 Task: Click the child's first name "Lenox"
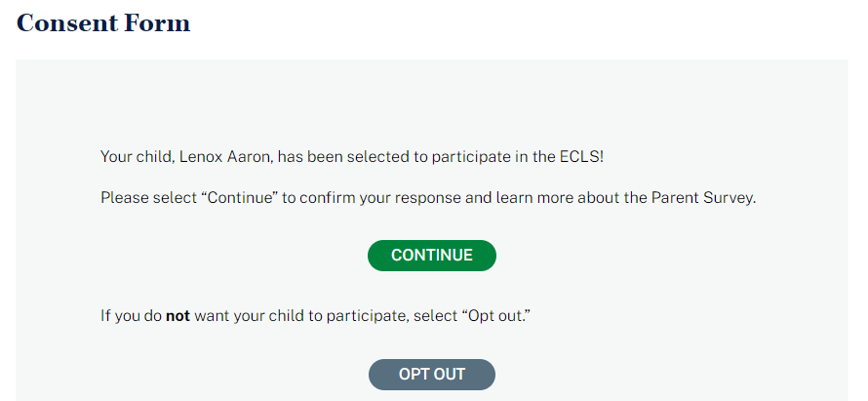(201, 157)
